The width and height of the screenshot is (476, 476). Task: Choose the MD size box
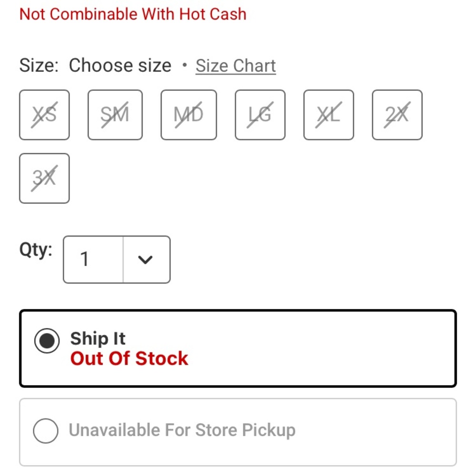pyautogui.click(x=188, y=115)
